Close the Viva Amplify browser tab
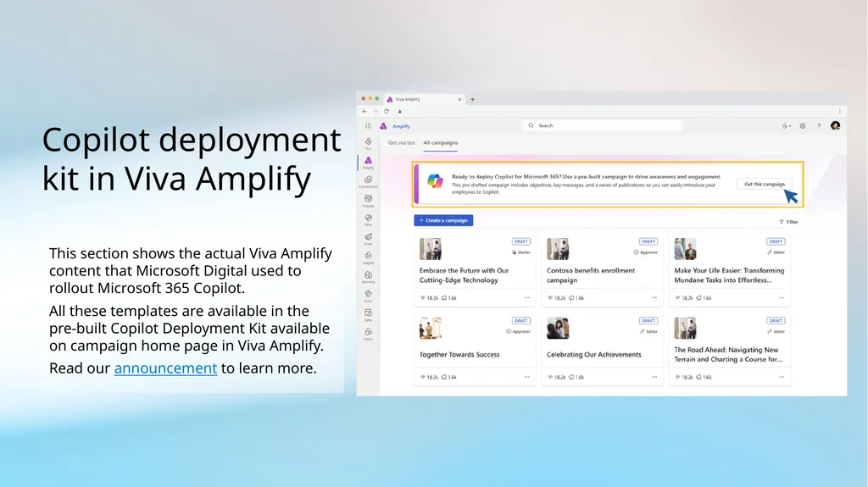Image resolution: width=868 pixels, height=487 pixels. click(x=459, y=100)
